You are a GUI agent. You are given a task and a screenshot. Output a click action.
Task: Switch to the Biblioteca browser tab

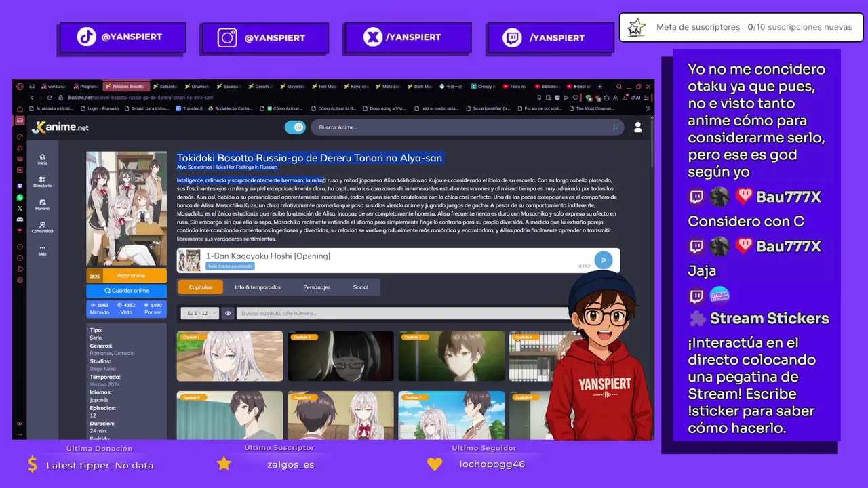point(547,87)
